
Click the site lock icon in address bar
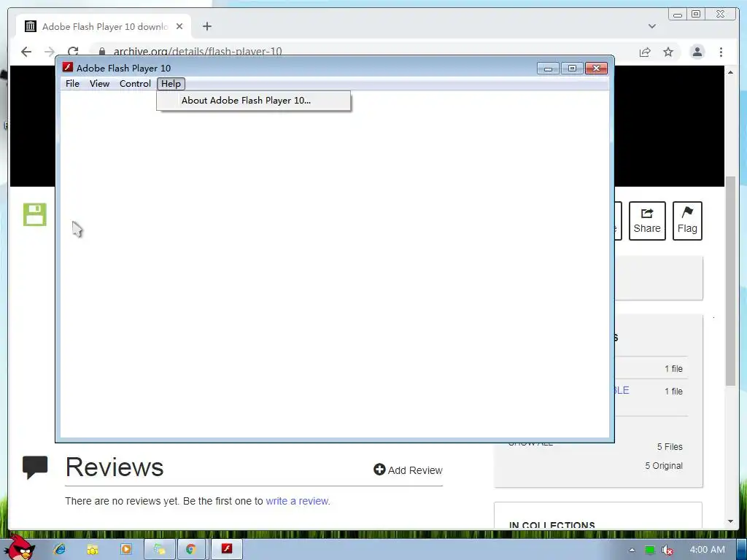click(x=101, y=52)
